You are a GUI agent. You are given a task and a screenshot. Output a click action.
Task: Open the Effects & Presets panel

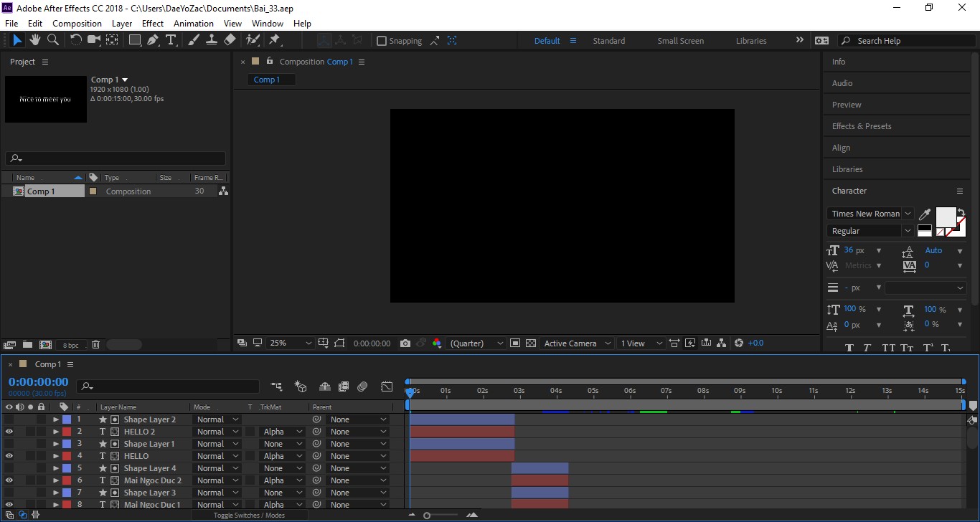click(x=862, y=126)
